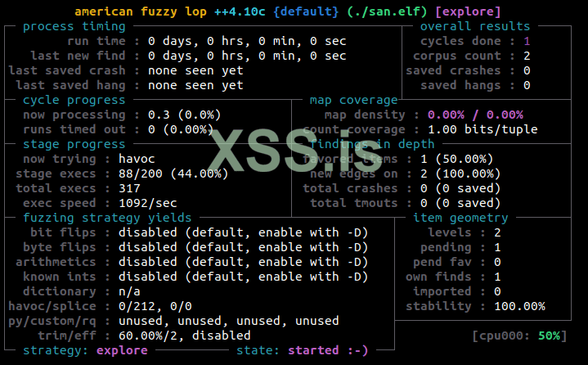Screen dimensions: 588x365
Task: Select the 'explore' strategy value at bottom
Action: [122, 350]
